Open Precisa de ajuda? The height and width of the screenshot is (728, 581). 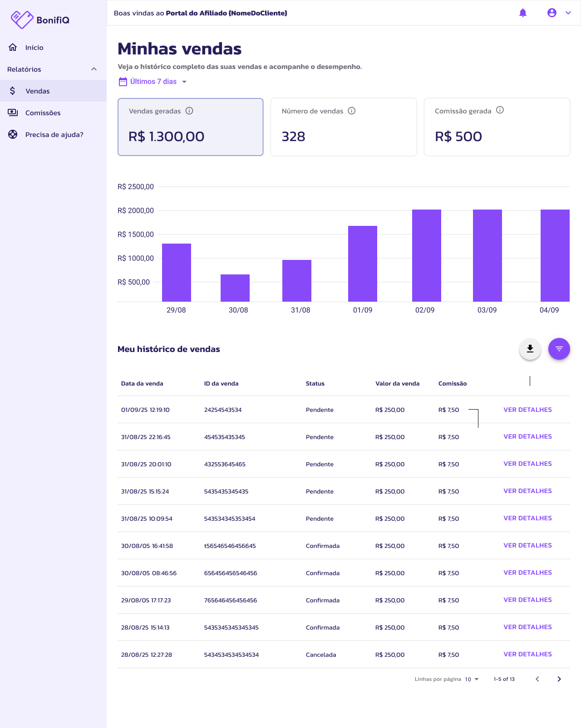53,134
